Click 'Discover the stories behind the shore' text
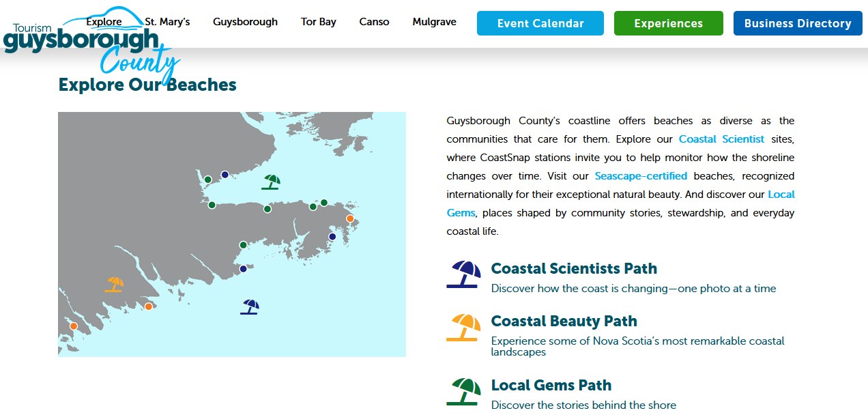This screenshot has height=415, width=868. click(x=583, y=405)
